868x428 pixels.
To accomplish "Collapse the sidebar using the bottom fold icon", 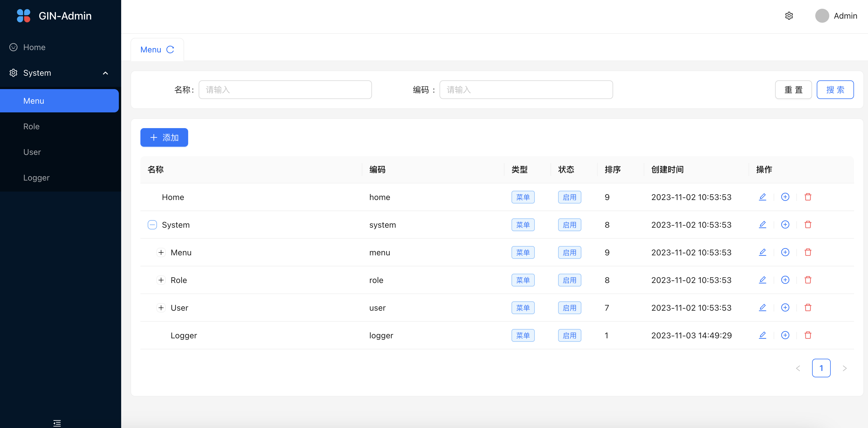I will click(57, 423).
